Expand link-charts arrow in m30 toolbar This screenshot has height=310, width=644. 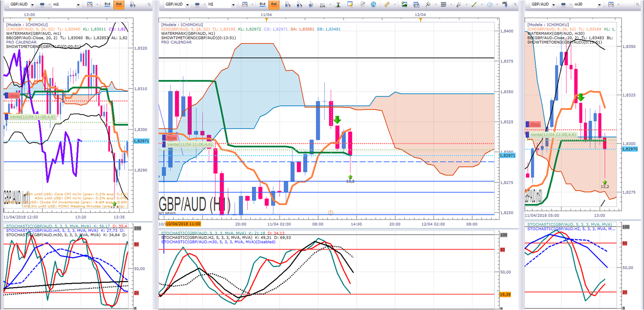(x=571, y=4)
